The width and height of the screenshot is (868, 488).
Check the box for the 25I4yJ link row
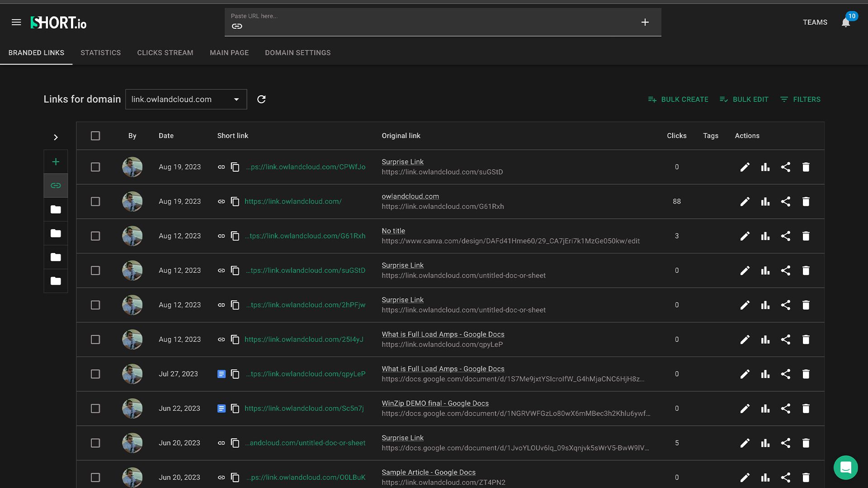pos(95,339)
